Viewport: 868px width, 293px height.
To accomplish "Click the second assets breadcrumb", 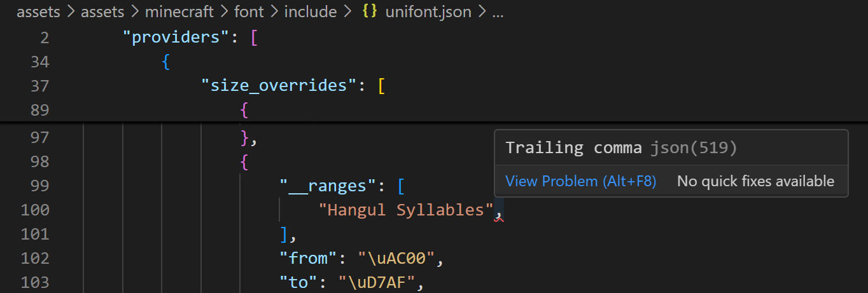I will (102, 13).
